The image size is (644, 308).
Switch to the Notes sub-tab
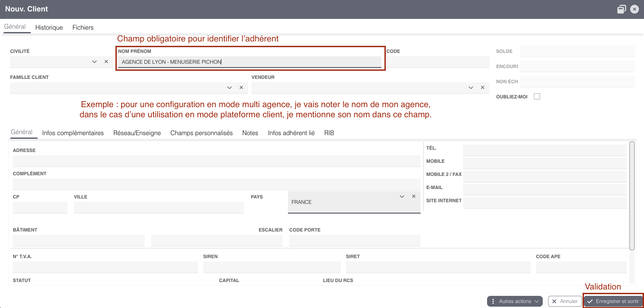coord(250,133)
